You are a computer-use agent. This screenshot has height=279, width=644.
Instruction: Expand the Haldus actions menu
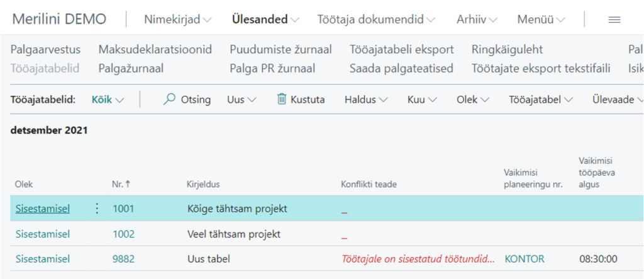366,100
